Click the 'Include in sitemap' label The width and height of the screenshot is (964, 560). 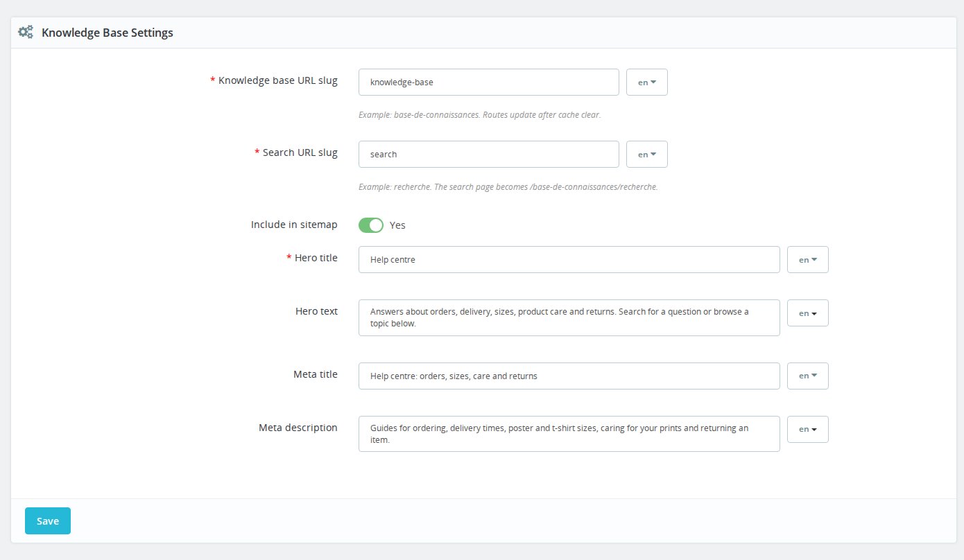pos(294,225)
